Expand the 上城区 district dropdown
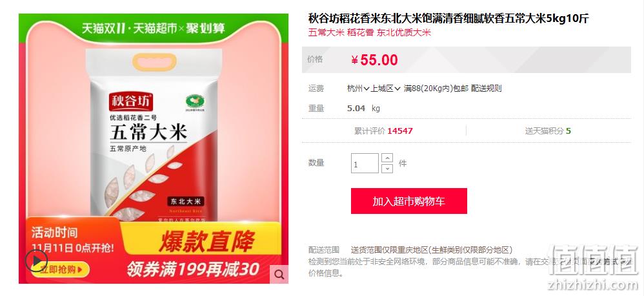Viewport: 644px width, 296px height. (x=385, y=89)
